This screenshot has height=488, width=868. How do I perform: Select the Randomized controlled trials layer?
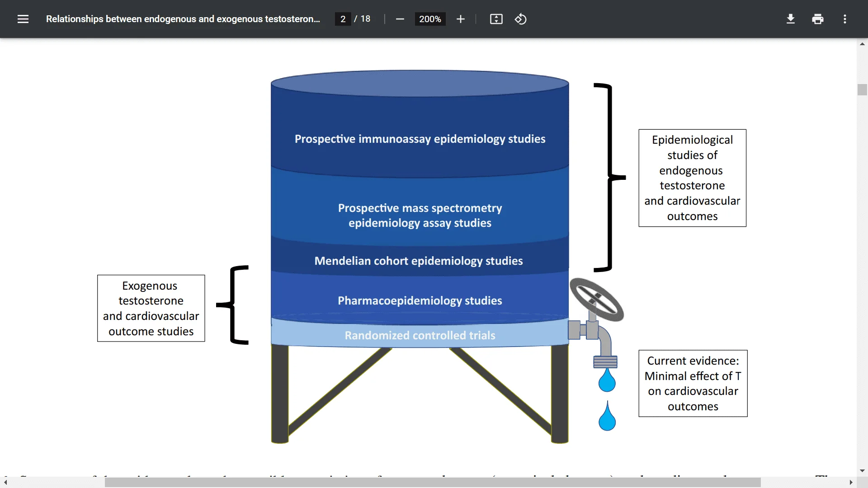[420, 334]
